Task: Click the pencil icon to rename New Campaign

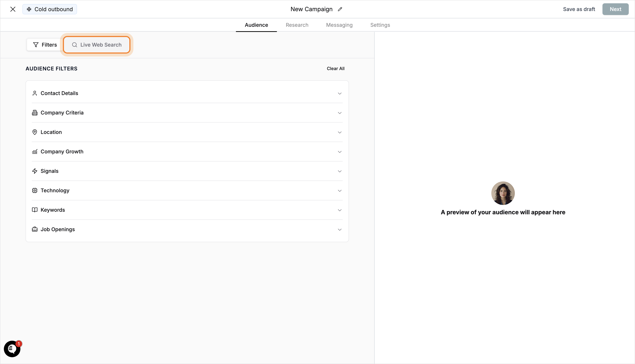Action: click(340, 9)
